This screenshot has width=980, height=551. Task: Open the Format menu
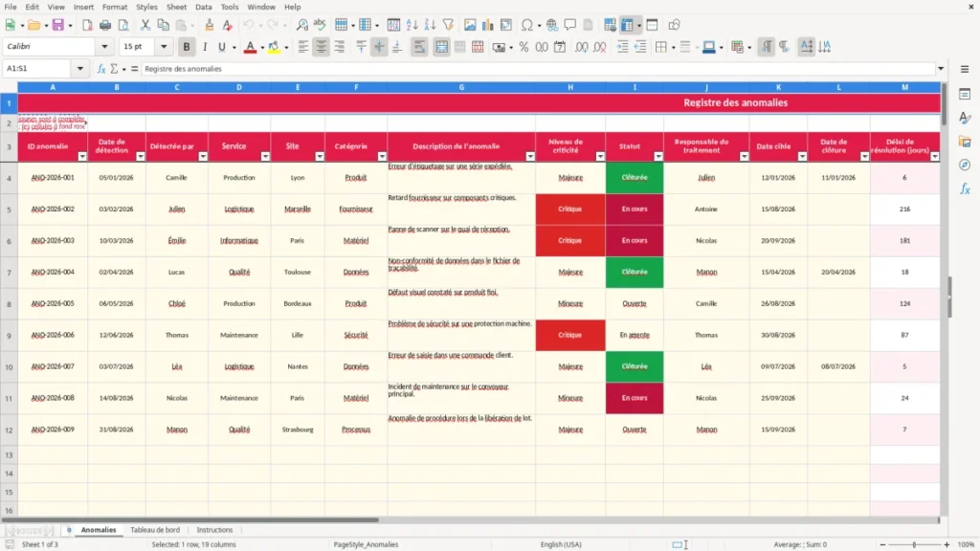(115, 7)
